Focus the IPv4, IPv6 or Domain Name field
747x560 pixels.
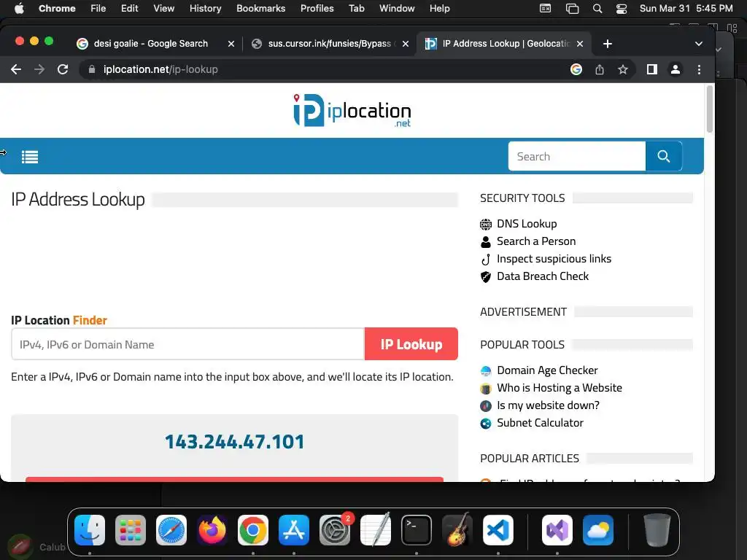[187, 344]
